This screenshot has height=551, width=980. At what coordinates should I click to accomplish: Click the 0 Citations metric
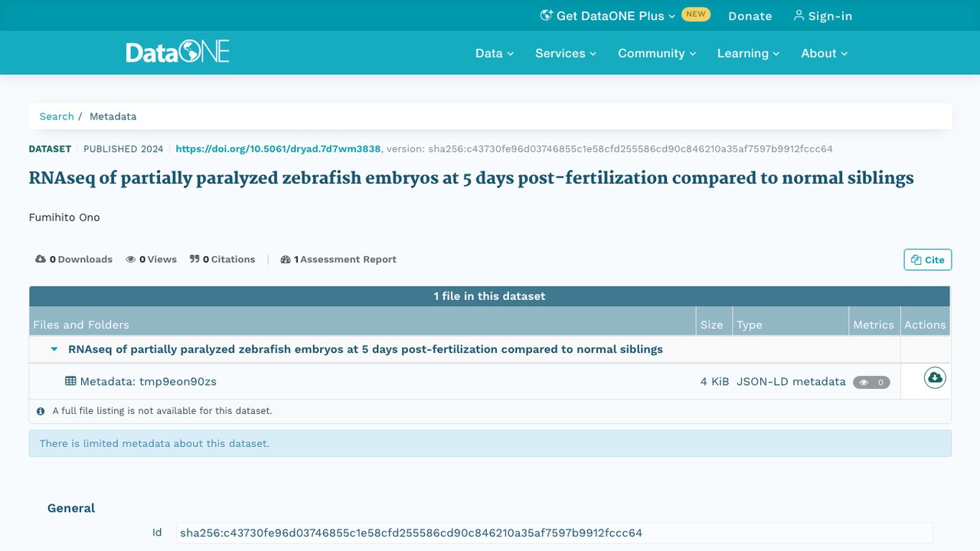(x=223, y=259)
